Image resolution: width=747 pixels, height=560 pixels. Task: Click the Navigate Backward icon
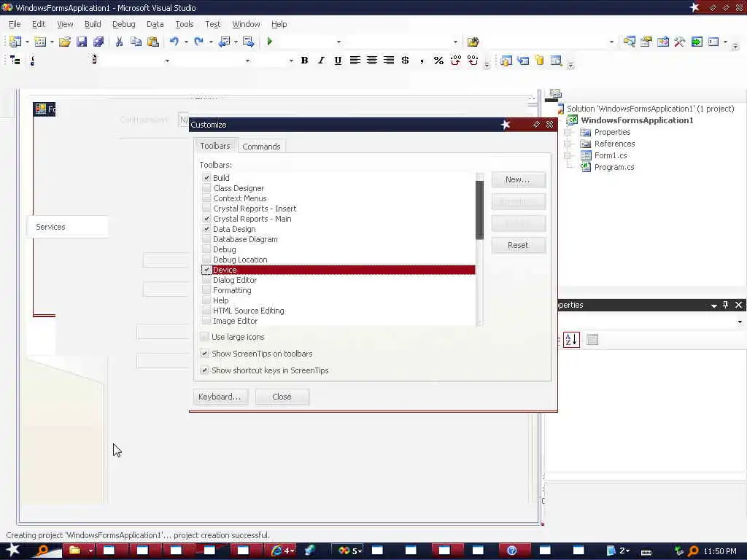224,42
